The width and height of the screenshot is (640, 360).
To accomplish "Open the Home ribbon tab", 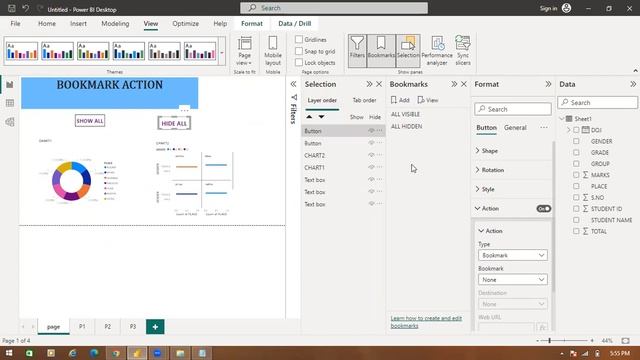I will point(47,24).
